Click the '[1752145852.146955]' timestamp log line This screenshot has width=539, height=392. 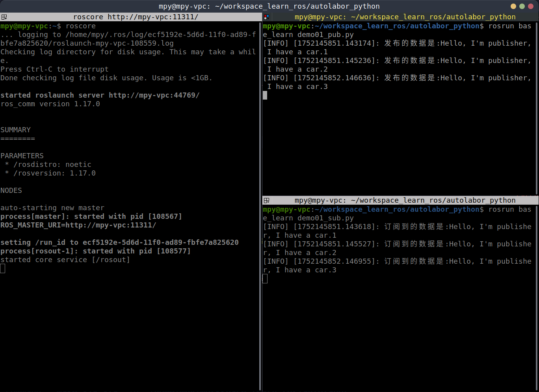pyautogui.click(x=397, y=261)
